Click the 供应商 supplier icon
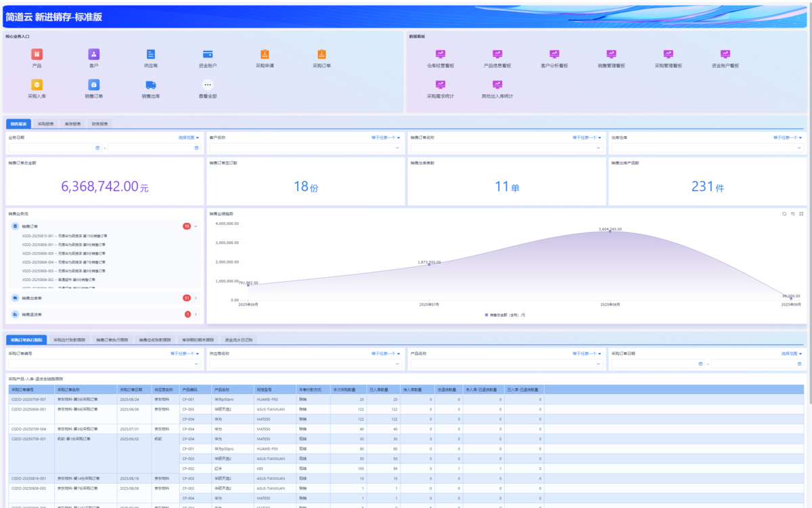This screenshot has width=812, height=508. 150,55
